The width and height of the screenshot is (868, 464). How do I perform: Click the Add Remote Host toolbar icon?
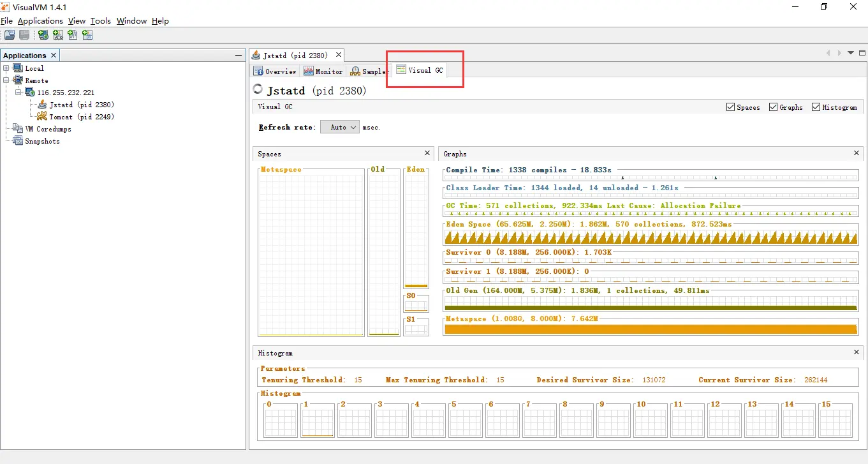pyautogui.click(x=43, y=35)
